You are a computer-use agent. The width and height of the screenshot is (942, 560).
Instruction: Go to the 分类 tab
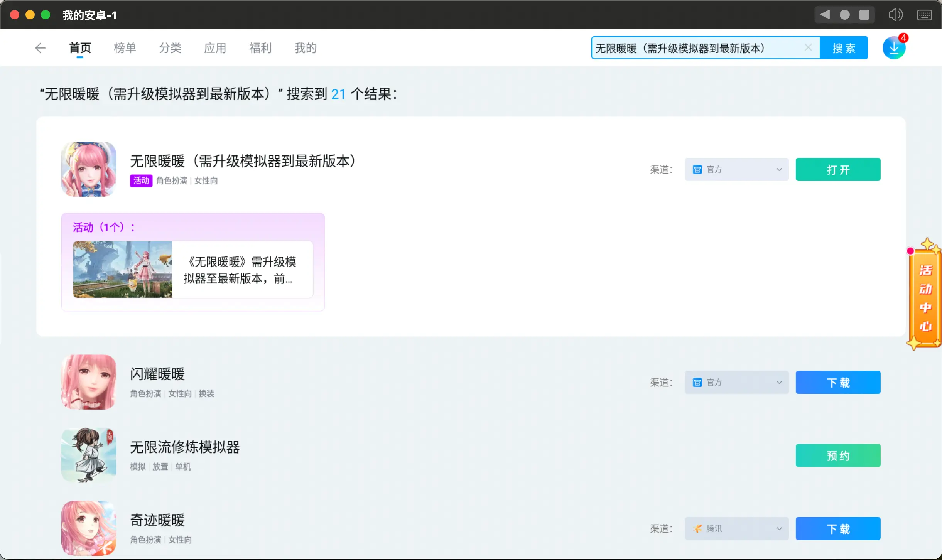(x=170, y=48)
